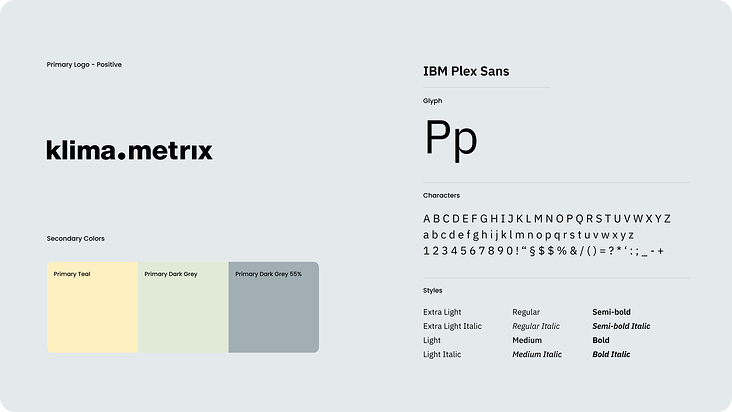The image size is (732, 412).
Task: Click the 'Characters' section label
Action: click(442, 196)
